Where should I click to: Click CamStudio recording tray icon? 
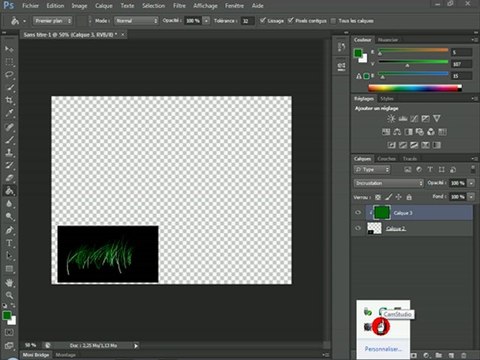[381, 326]
